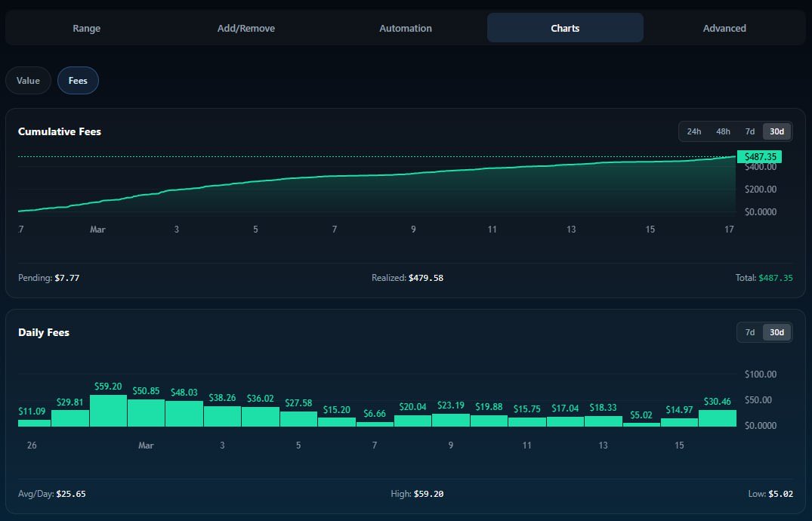
Task: Click the Daily Fees heading
Action: pos(44,332)
